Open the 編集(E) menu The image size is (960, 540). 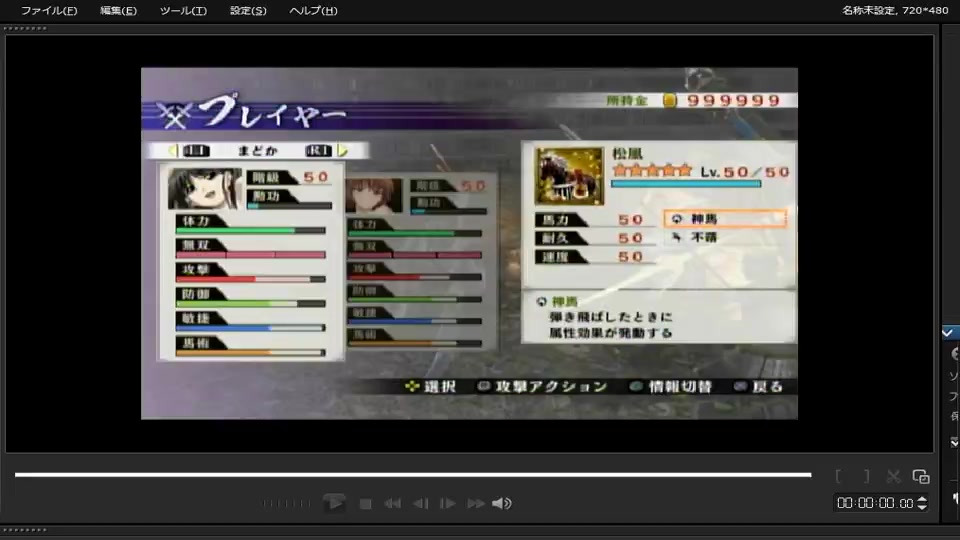point(118,10)
